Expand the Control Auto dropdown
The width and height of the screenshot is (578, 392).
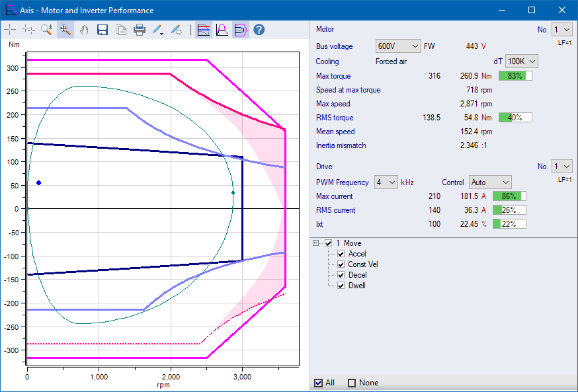pos(490,182)
